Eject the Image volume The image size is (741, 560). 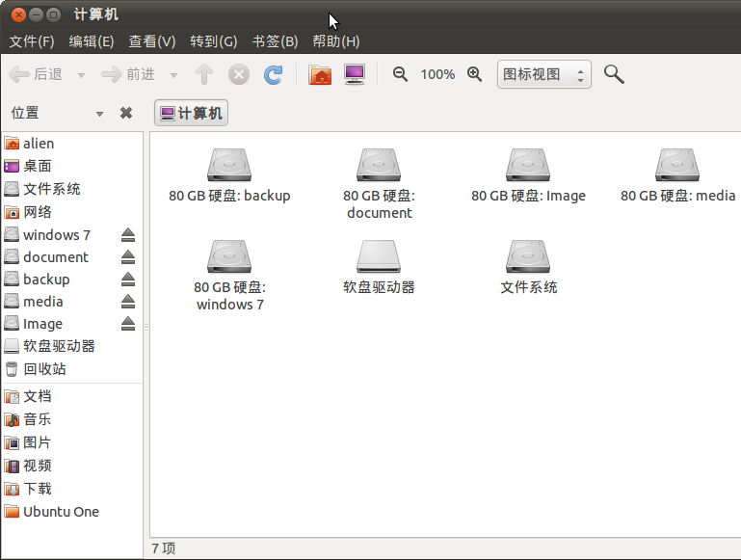pos(128,324)
